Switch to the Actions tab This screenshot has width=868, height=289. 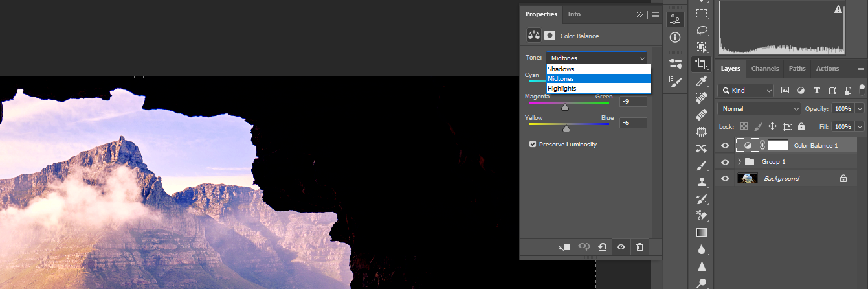click(x=827, y=69)
